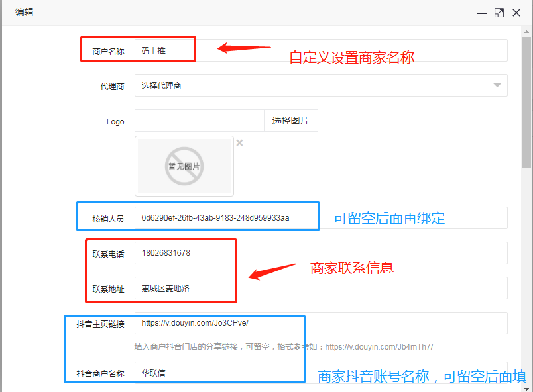
Task: Click the vertical scrollbar thumb
Action: (x=526, y=102)
